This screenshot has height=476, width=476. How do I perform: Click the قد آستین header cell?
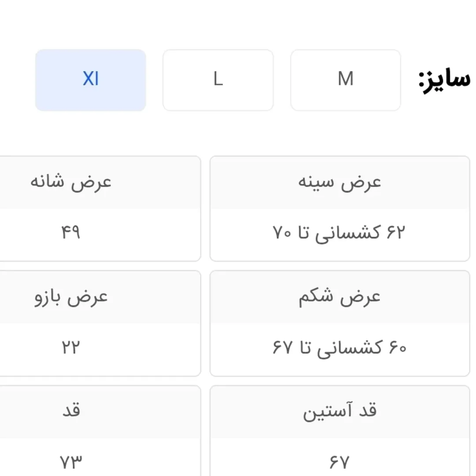coord(340,412)
